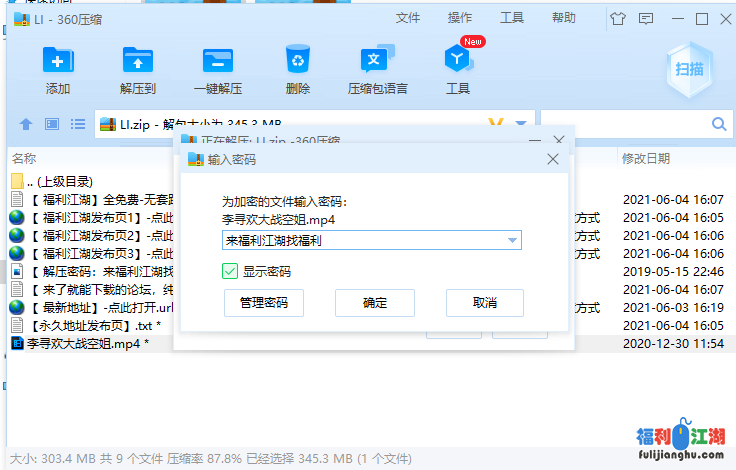
Task: Click the magnifier search icon
Action: (719, 124)
